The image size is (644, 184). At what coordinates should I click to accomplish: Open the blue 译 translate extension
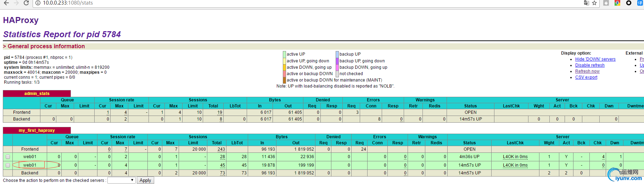(x=640, y=3)
